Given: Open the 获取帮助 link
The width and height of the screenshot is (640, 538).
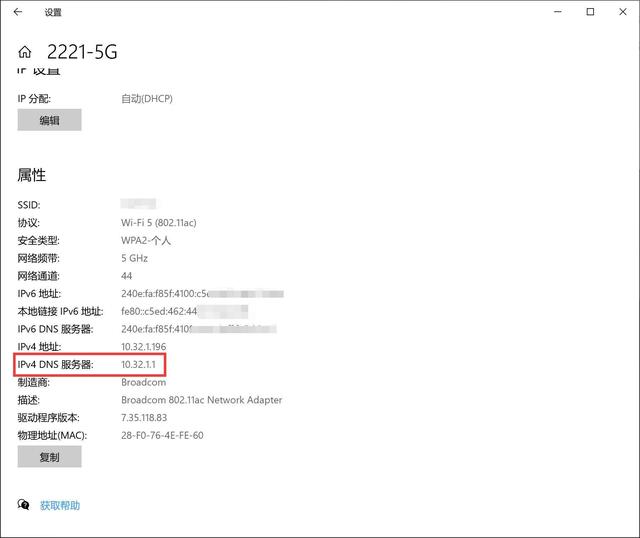Looking at the screenshot, I should [x=59, y=506].
